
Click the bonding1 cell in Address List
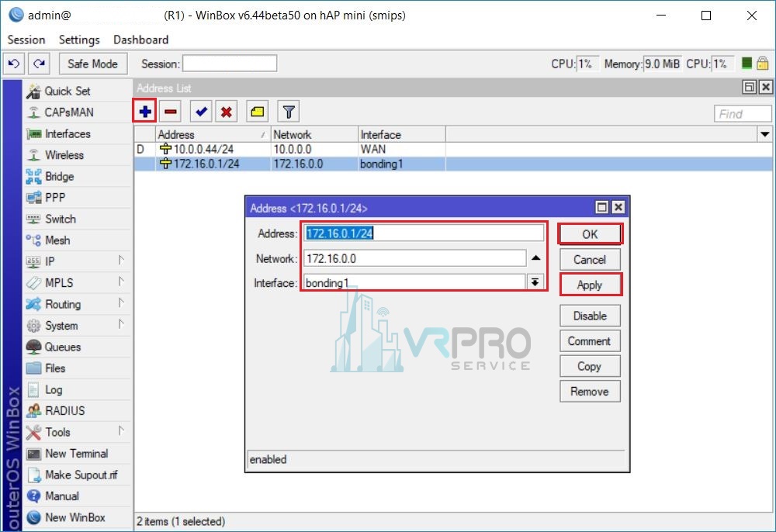(402, 164)
